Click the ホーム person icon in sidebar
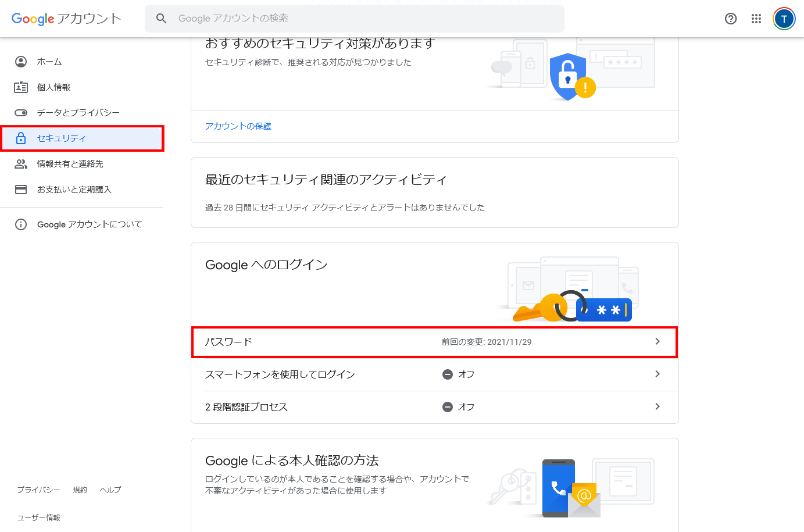Image resolution: width=804 pixels, height=532 pixels. point(21,62)
